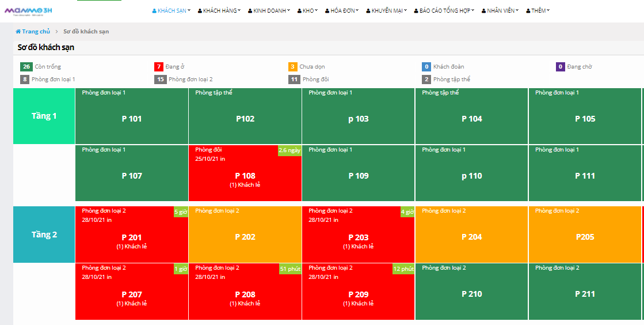This screenshot has height=325, width=644.
Task: Click the home icon in breadcrumb
Action: click(x=18, y=32)
